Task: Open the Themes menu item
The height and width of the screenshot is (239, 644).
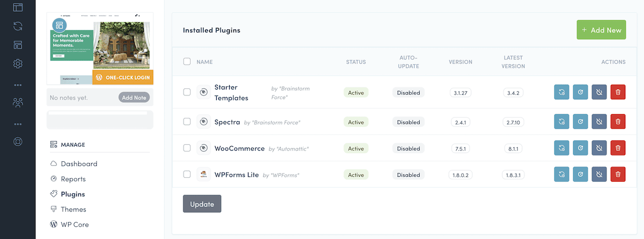Action: click(73, 210)
